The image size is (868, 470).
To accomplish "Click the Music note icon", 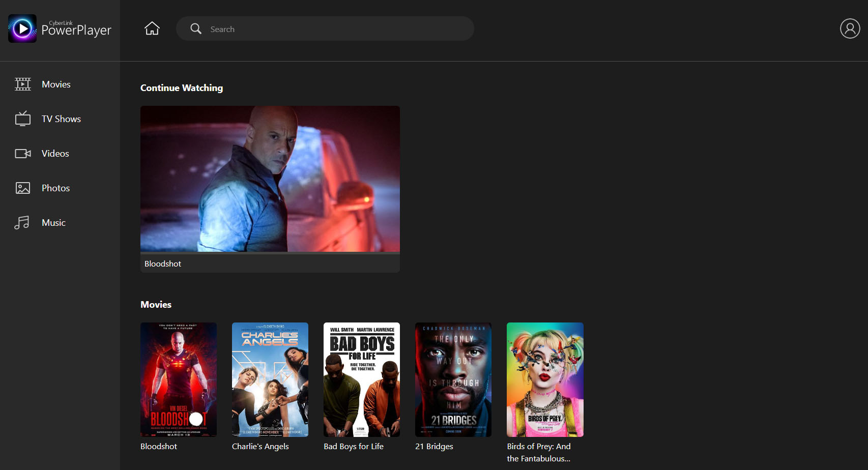I will pyautogui.click(x=22, y=222).
